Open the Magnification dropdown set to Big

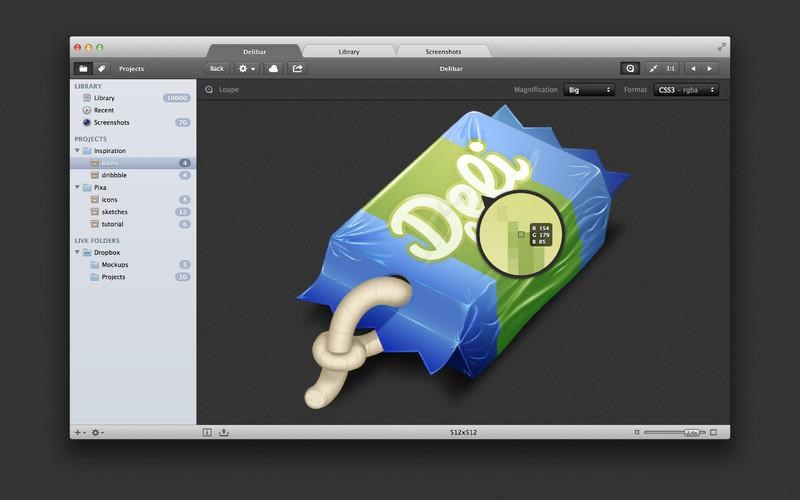(589, 90)
